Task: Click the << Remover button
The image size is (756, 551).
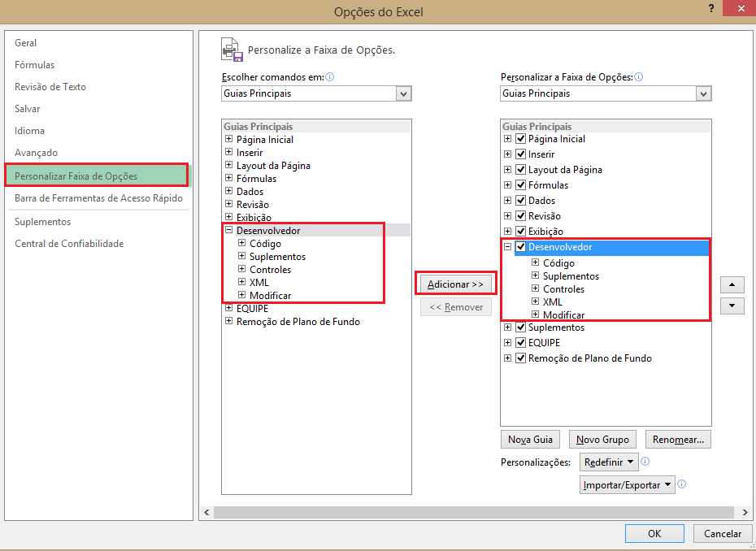Action: point(455,307)
